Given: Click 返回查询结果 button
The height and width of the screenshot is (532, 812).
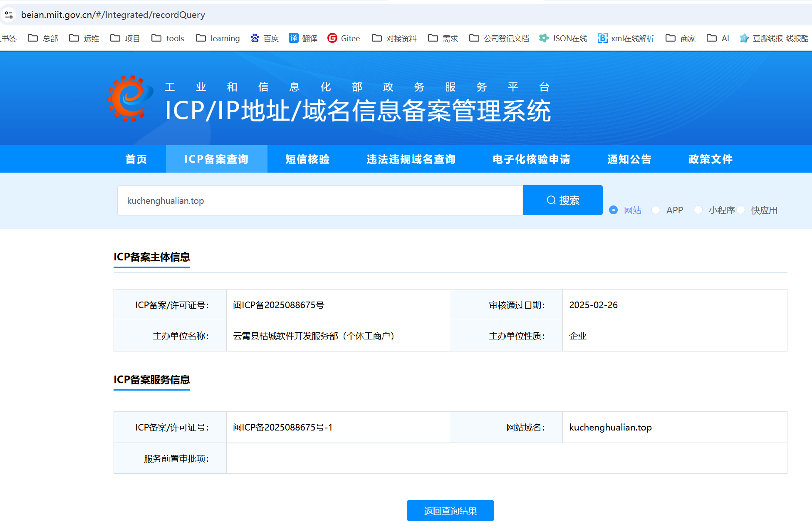Looking at the screenshot, I should (450, 511).
